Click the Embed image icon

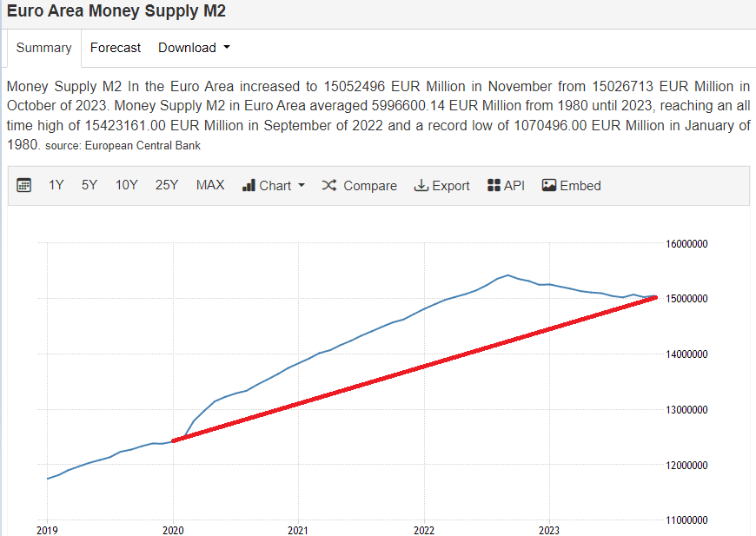tap(548, 185)
